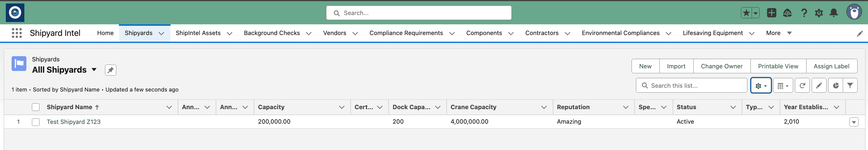Open row actions for Test Shipyard Z123

click(x=854, y=122)
